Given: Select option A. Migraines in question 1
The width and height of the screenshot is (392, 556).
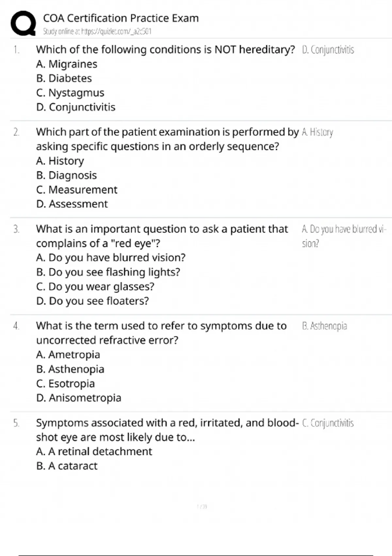Looking at the screenshot, I should pyautogui.click(x=67, y=64).
